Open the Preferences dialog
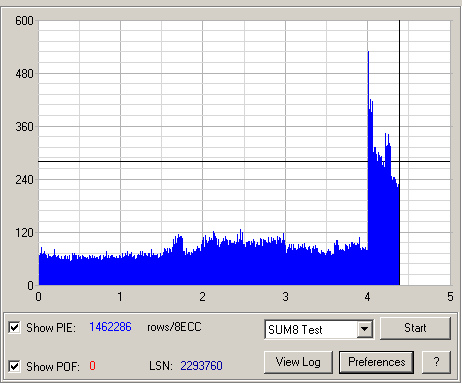This screenshot has height=384, width=462. coord(376,362)
